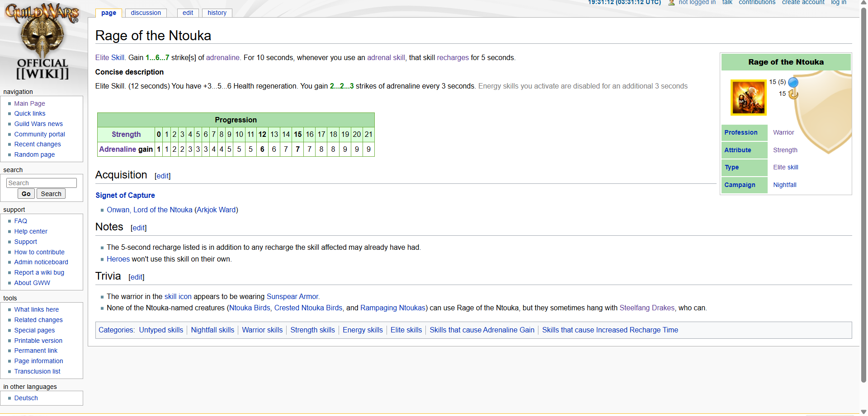868x416 pixels.
Task: Open Guild Wars news
Action: tap(38, 124)
